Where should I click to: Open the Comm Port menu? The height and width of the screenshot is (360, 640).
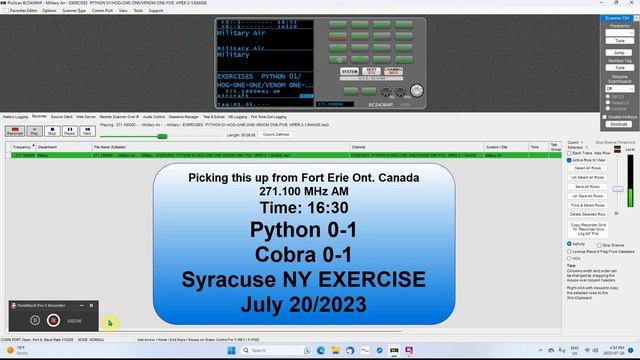tap(102, 11)
